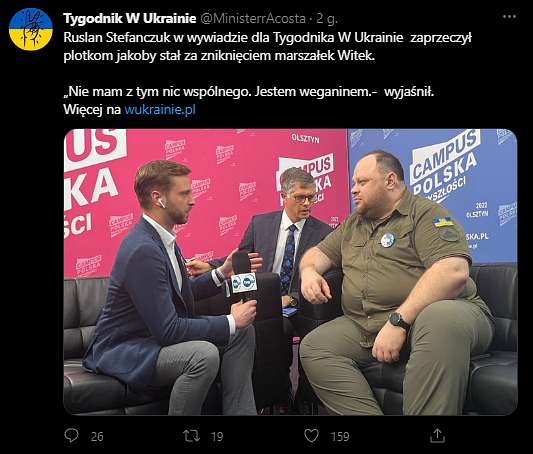The height and width of the screenshot is (454, 533).
Task: Open the 2 g. timestamp link
Action: [x=326, y=19]
